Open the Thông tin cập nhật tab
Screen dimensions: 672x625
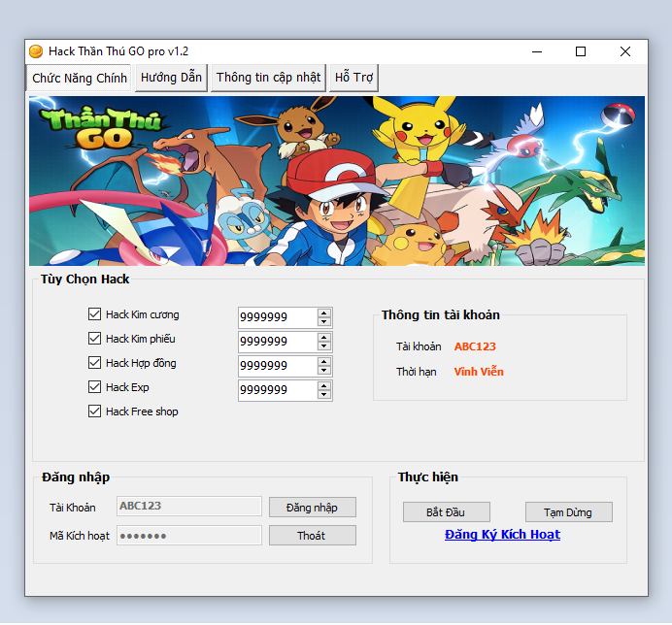268,78
